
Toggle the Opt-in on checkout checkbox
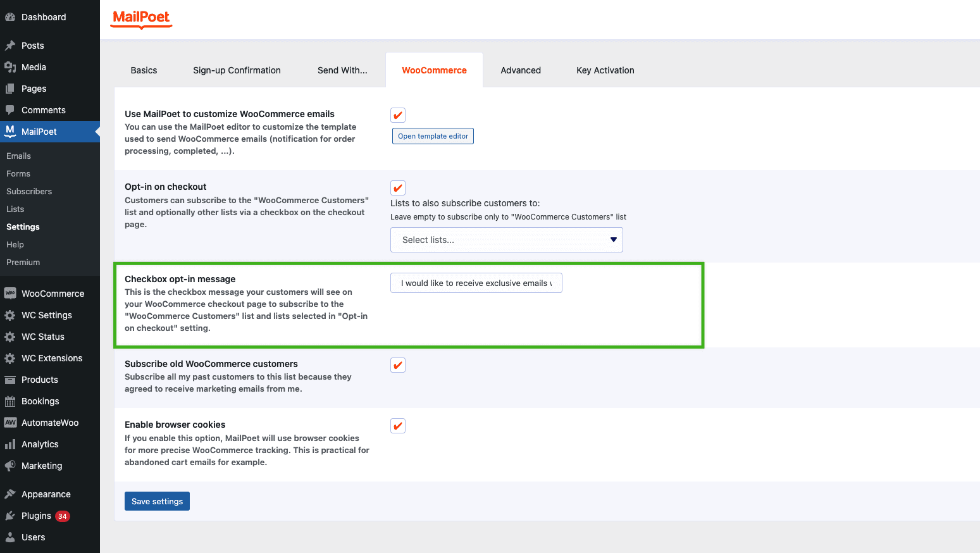tap(398, 188)
